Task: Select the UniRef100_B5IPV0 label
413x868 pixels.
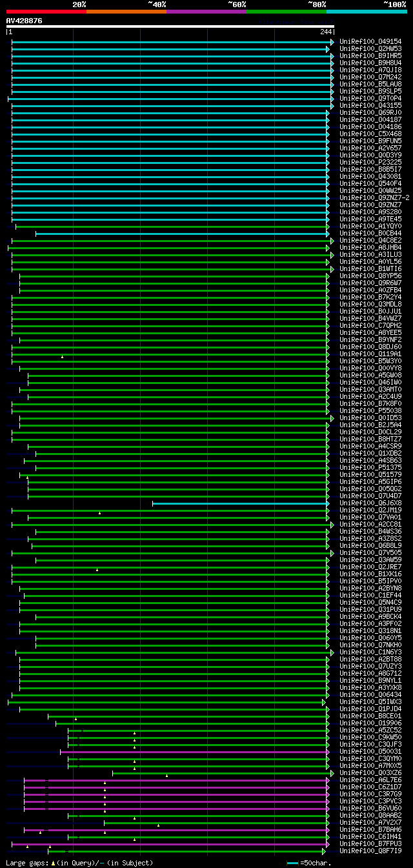Action: click(370, 581)
